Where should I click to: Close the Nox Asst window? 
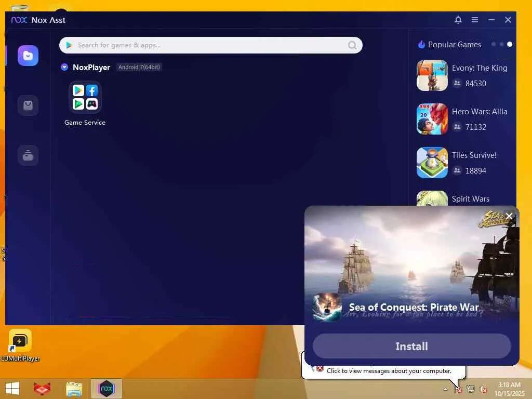[x=508, y=20]
